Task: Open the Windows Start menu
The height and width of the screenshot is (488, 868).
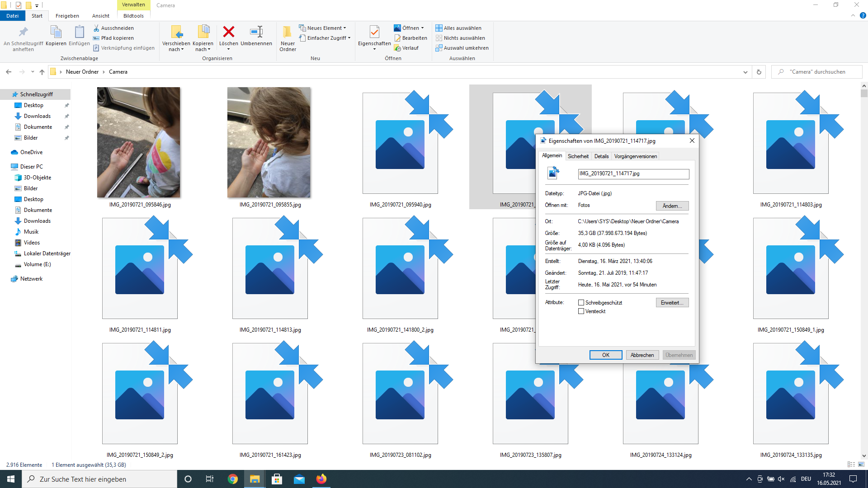Action: 11,479
